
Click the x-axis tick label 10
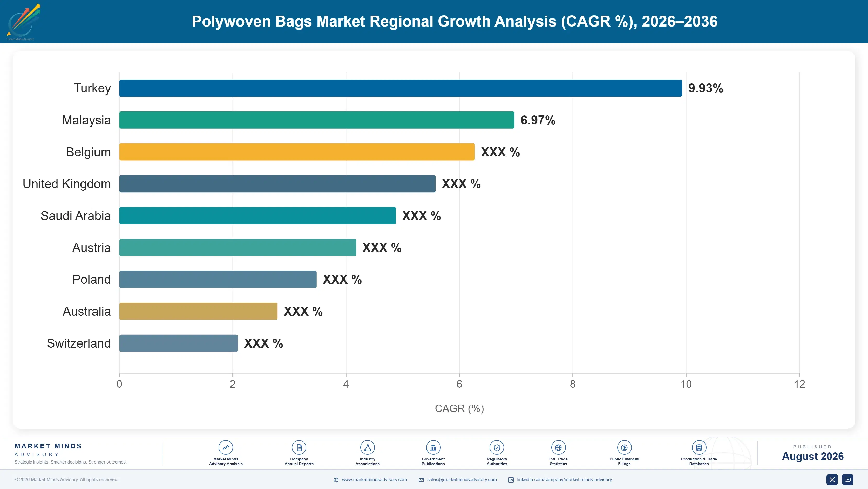point(686,384)
